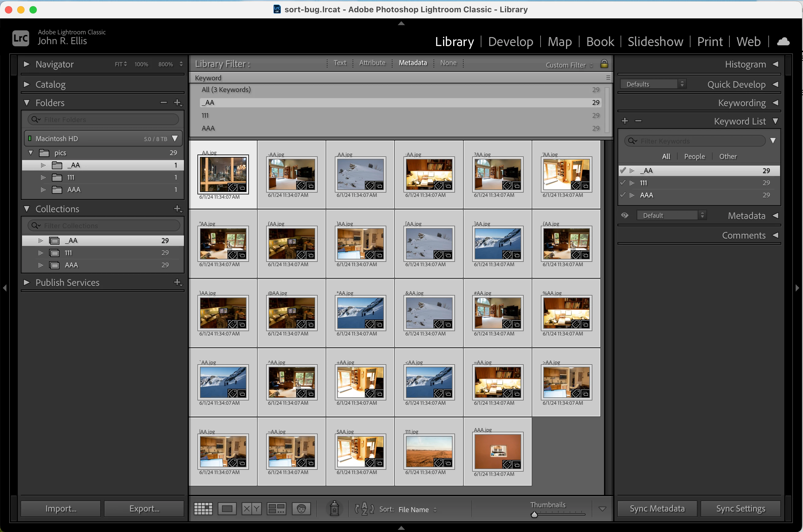803x532 pixels.
Task: Open Compare view (X|Y icon)
Action: click(x=251, y=509)
